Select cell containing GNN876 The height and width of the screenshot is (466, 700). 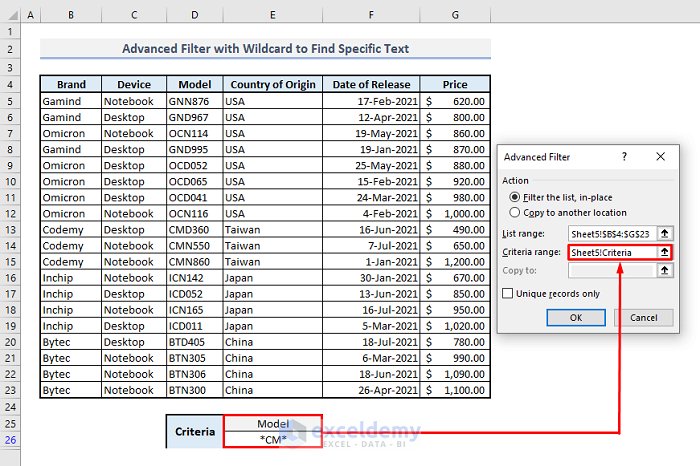point(195,101)
